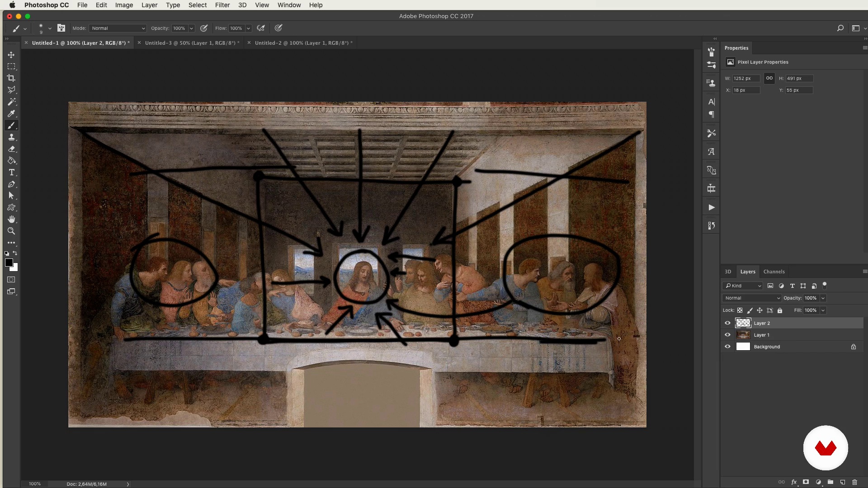Add layer style fx icon
The width and height of the screenshot is (868, 488).
(x=794, y=482)
